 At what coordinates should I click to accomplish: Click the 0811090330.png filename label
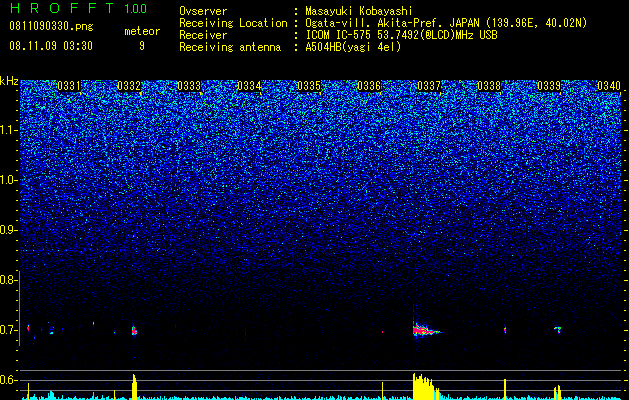click(x=51, y=26)
